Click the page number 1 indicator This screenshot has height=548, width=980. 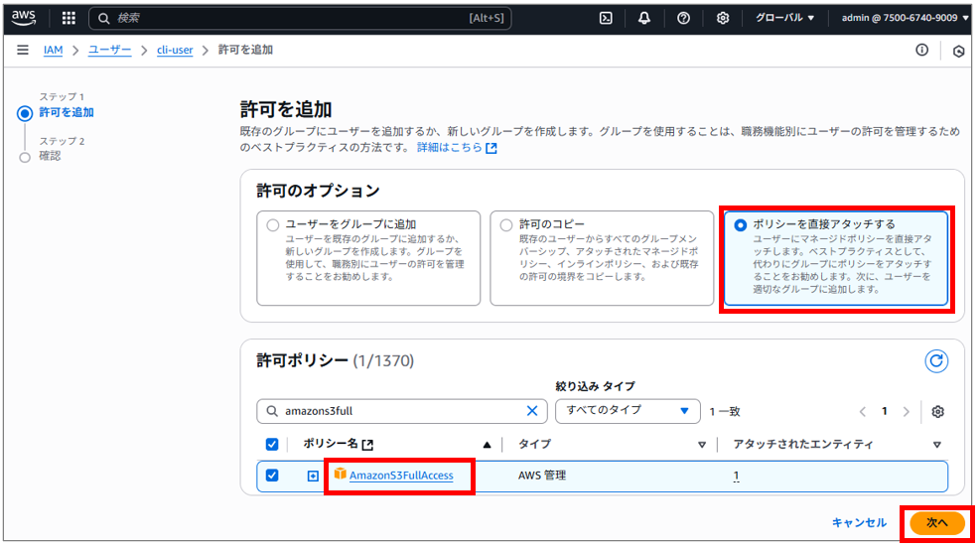(884, 411)
